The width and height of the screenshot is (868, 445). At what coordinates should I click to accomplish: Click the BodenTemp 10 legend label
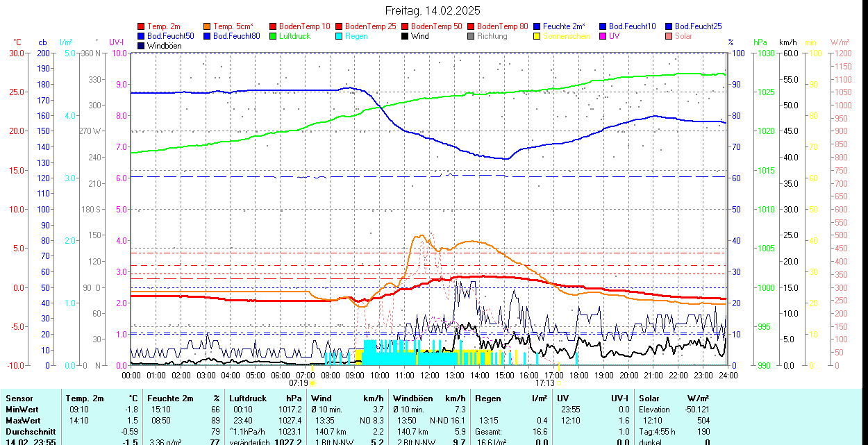304,26
